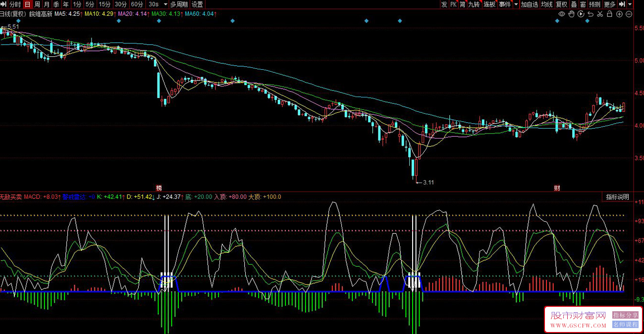This screenshot has width=644, height=334.
Task: Click the 预测 forecast button
Action: click(x=595, y=4)
